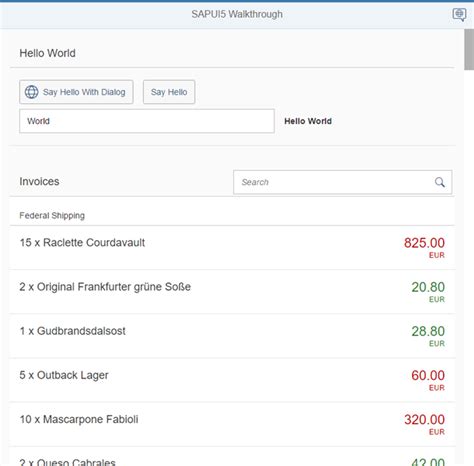
Task: Select the Gudbrandsdalsost invoice item
Action: pyautogui.click(x=232, y=336)
